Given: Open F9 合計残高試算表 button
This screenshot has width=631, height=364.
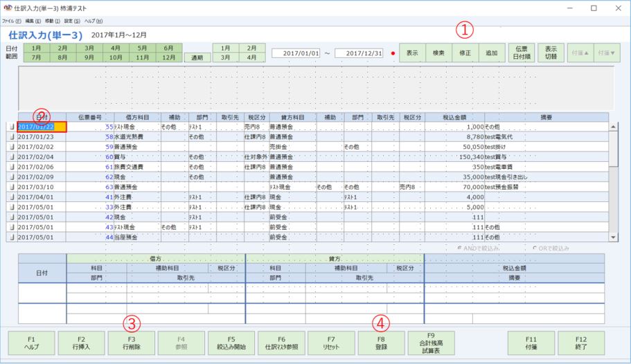Looking at the screenshot, I should (431, 343).
